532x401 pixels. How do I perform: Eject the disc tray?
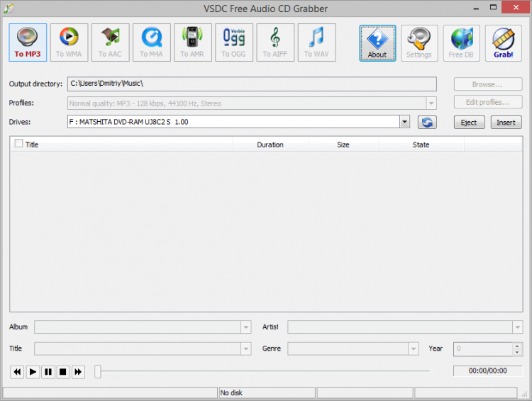(470, 123)
